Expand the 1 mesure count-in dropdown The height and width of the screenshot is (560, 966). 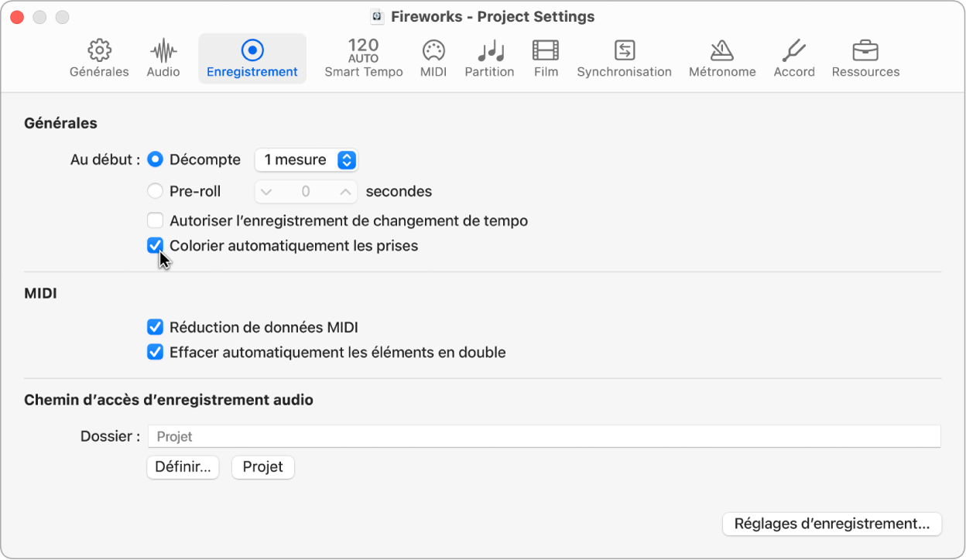[307, 160]
